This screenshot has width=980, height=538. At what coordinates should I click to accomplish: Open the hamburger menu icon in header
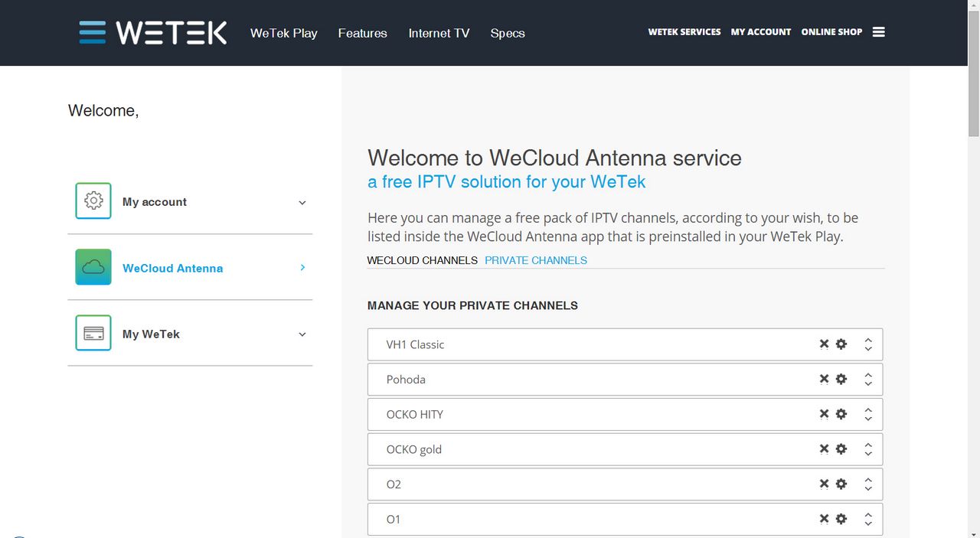(x=879, y=32)
